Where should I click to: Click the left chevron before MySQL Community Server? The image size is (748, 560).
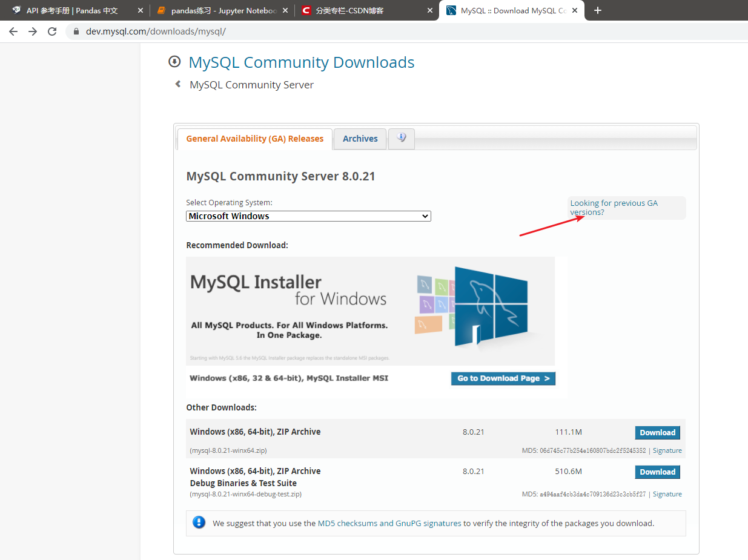point(178,84)
